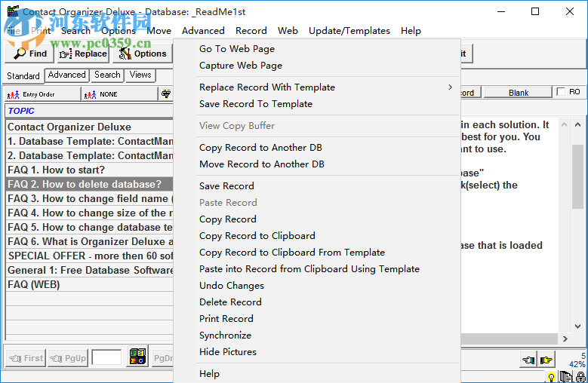Select FAQ 2. How to delete database? row
The image size is (588, 383).
click(89, 184)
